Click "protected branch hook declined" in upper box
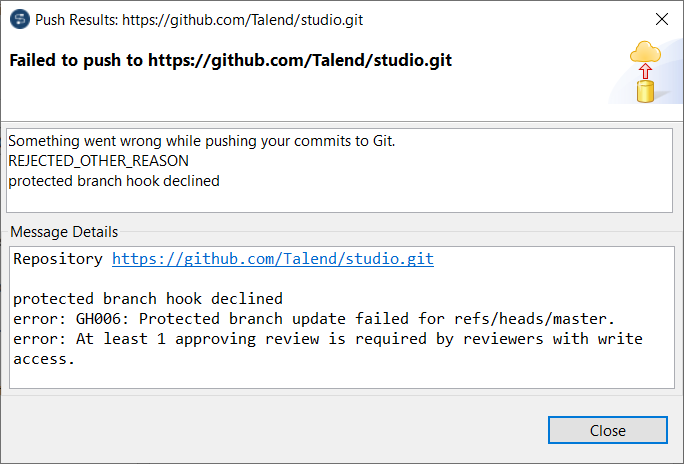This screenshot has height=464, width=684. [114, 181]
